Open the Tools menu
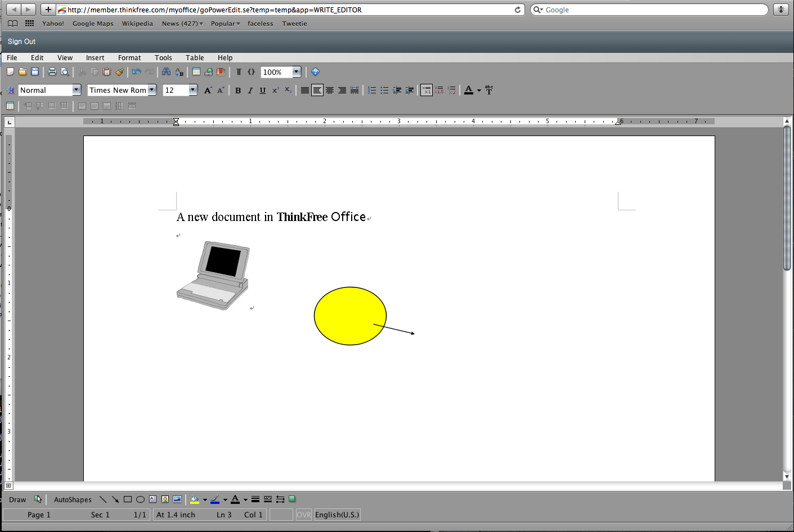This screenshot has width=794, height=532. (x=163, y=57)
